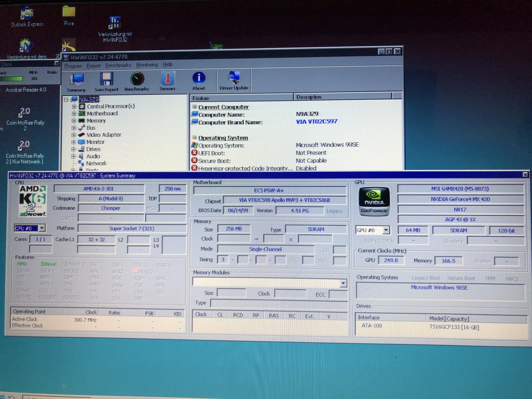This screenshot has height=399, width=532.
Task: Close the System Summary window
Action: 525,175
